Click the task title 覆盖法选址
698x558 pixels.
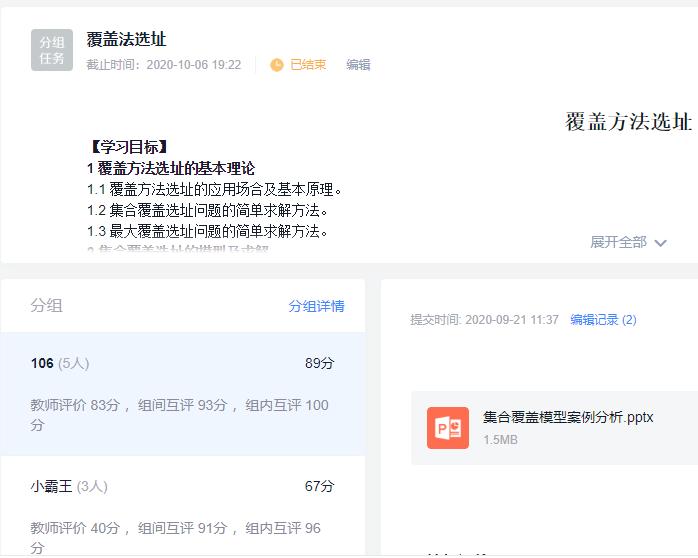[126, 40]
